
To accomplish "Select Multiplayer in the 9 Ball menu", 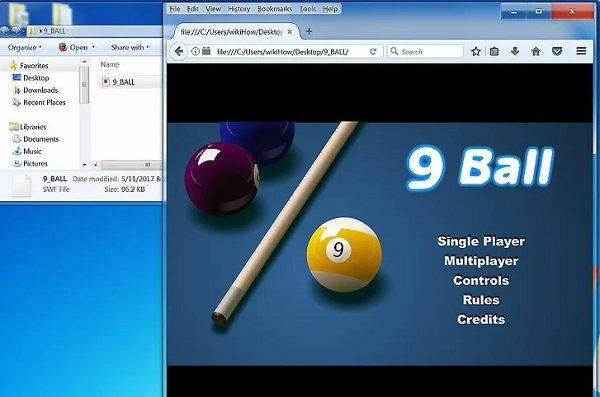I will click(x=481, y=261).
